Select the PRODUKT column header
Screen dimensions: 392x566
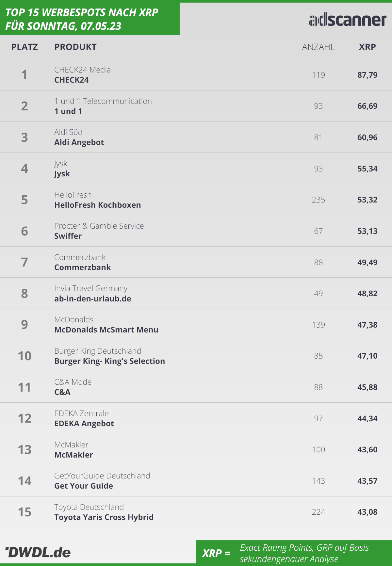pyautogui.click(x=75, y=47)
